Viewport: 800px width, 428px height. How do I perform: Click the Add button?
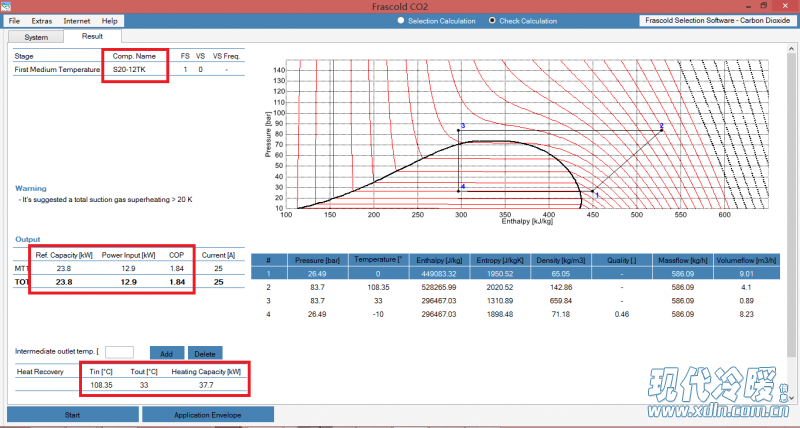[166, 353]
